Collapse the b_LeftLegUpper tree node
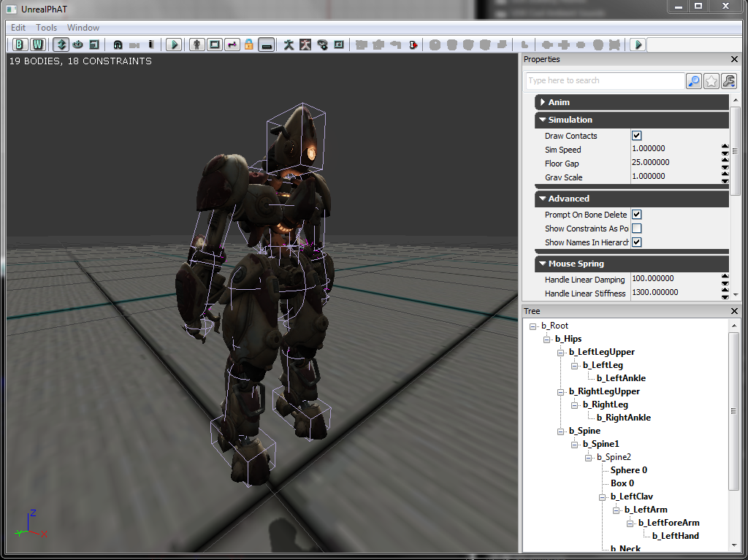This screenshot has width=748, height=560. click(x=561, y=352)
